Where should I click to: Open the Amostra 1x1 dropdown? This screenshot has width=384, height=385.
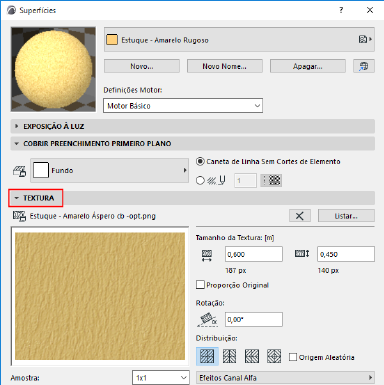point(161,378)
